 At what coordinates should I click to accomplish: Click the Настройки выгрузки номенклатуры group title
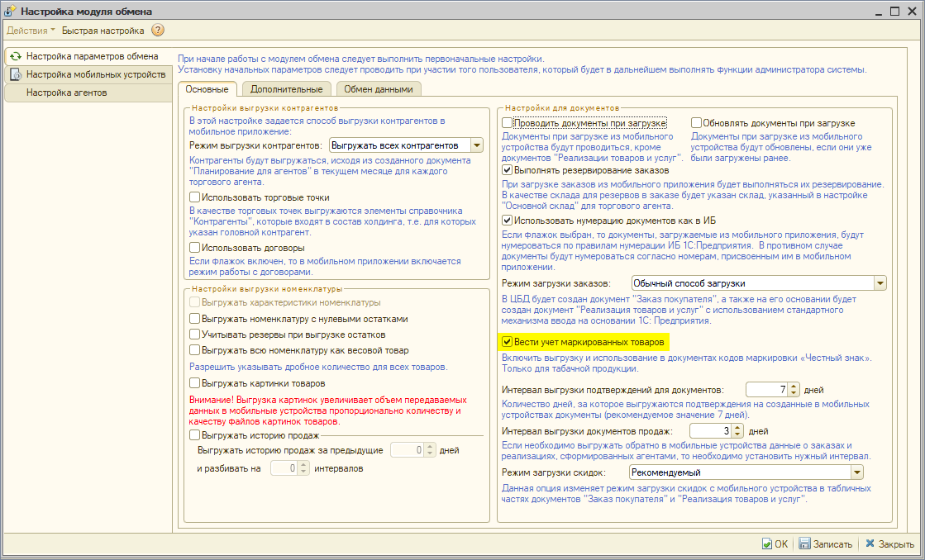point(267,289)
